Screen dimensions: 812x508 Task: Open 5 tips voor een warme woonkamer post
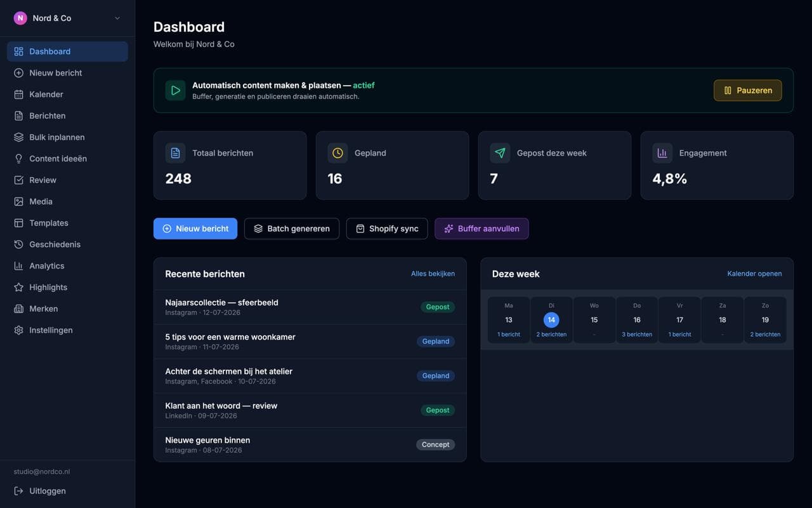310,342
